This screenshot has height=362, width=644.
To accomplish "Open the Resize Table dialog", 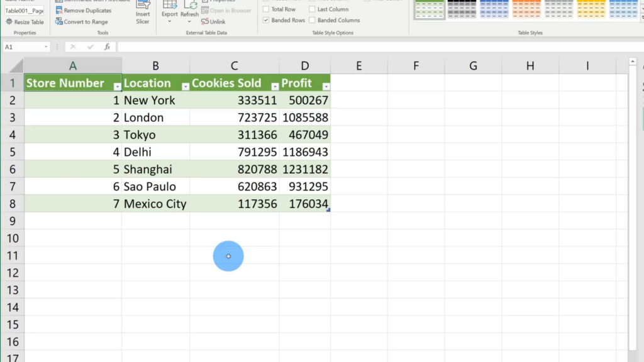I will (x=28, y=21).
